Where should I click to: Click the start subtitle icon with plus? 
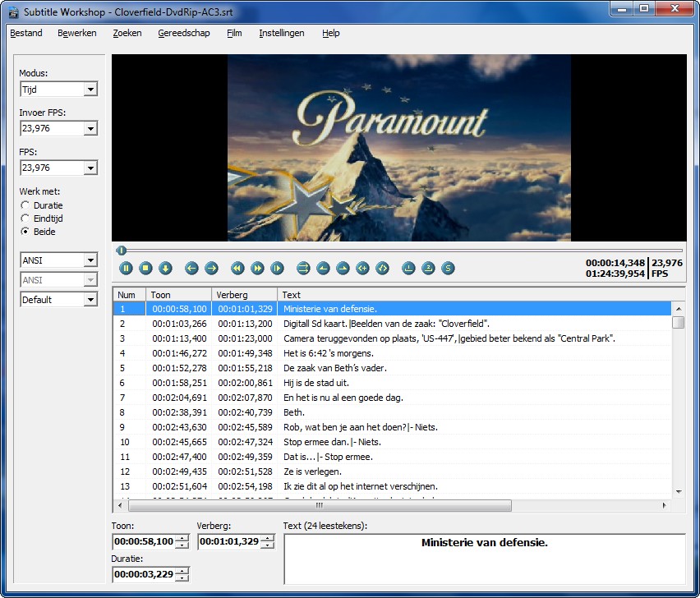coord(362,269)
